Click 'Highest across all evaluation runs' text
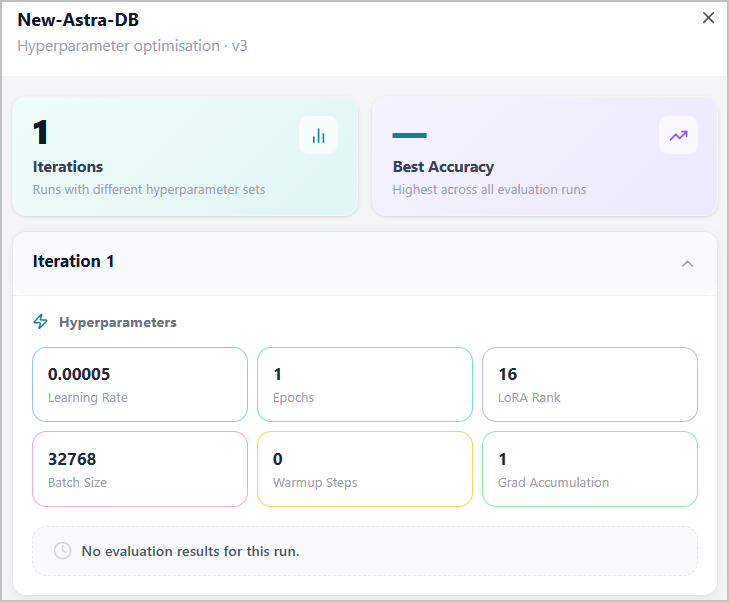The height and width of the screenshot is (602, 729). click(x=489, y=190)
